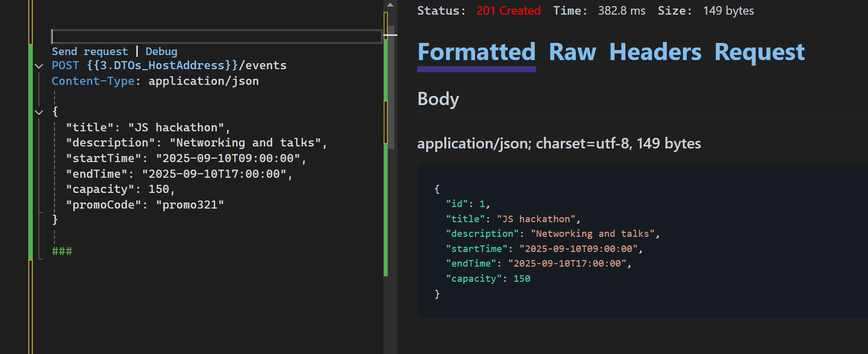The width and height of the screenshot is (868, 354).
Task: Click the Send request link
Action: 90,52
